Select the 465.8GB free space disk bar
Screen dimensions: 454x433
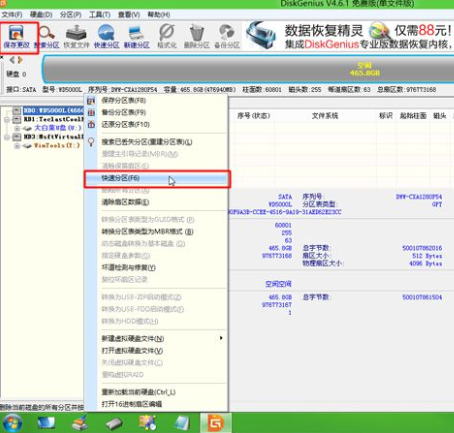[248, 69]
